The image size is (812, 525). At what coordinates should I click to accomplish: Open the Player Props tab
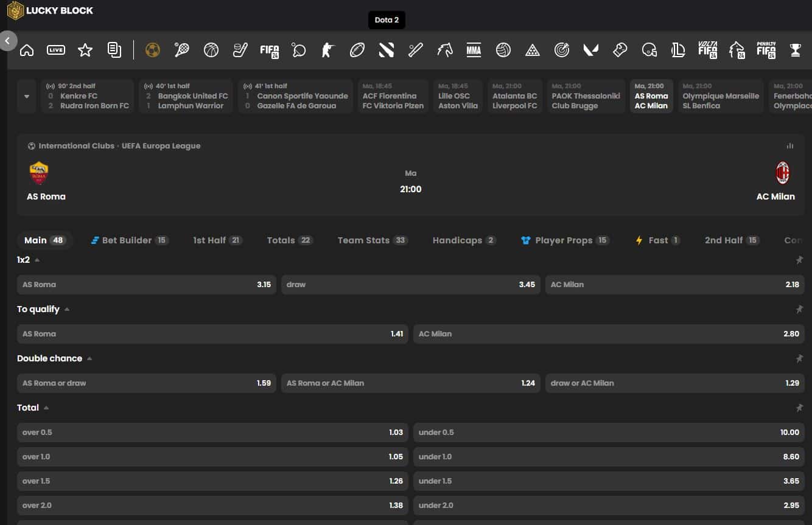click(x=565, y=240)
